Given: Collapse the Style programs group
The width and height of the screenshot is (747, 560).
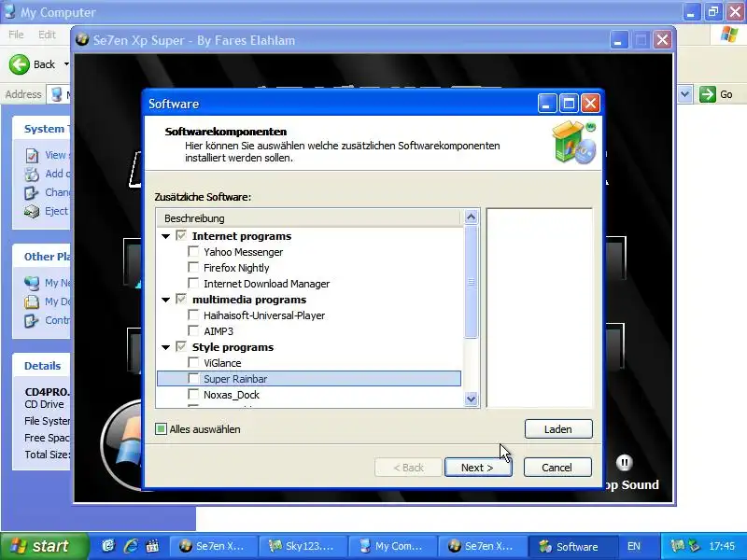Looking at the screenshot, I should coord(166,347).
